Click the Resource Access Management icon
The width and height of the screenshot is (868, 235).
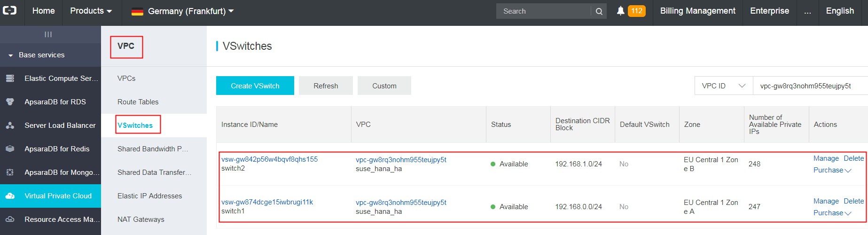pyautogui.click(x=10, y=219)
